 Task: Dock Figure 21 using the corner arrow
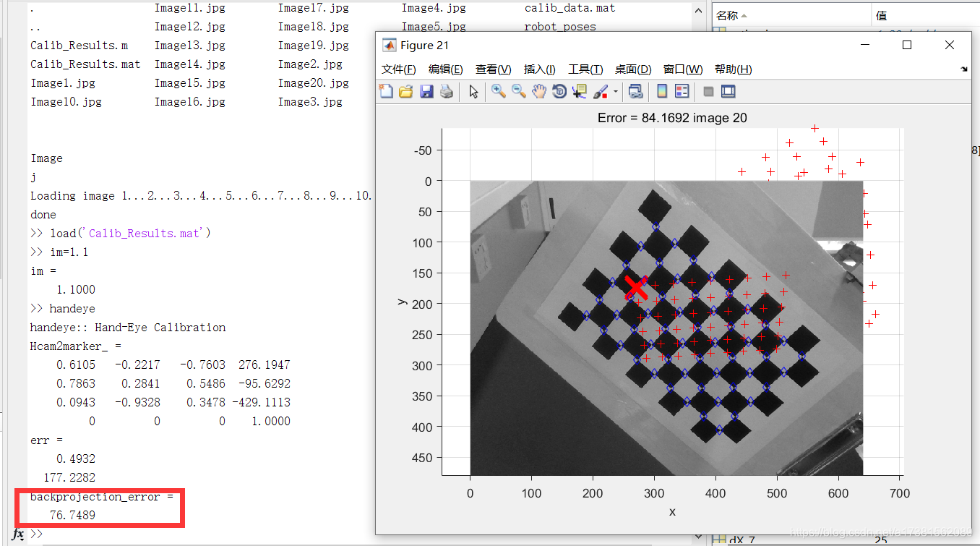click(963, 69)
